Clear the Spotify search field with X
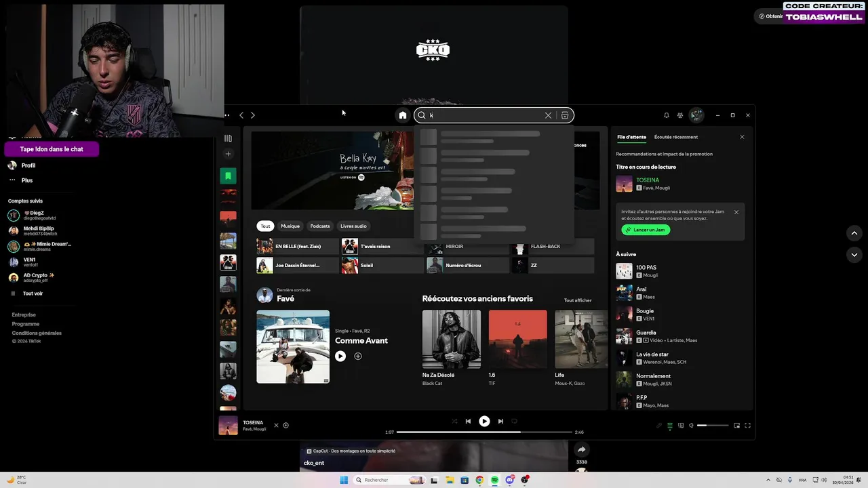 point(548,115)
